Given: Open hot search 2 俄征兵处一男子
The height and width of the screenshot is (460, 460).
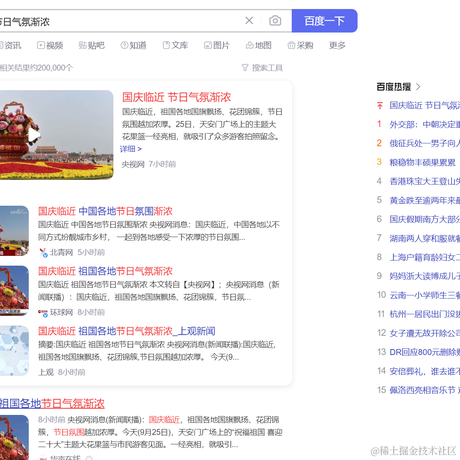Looking at the screenshot, I should 425,143.
